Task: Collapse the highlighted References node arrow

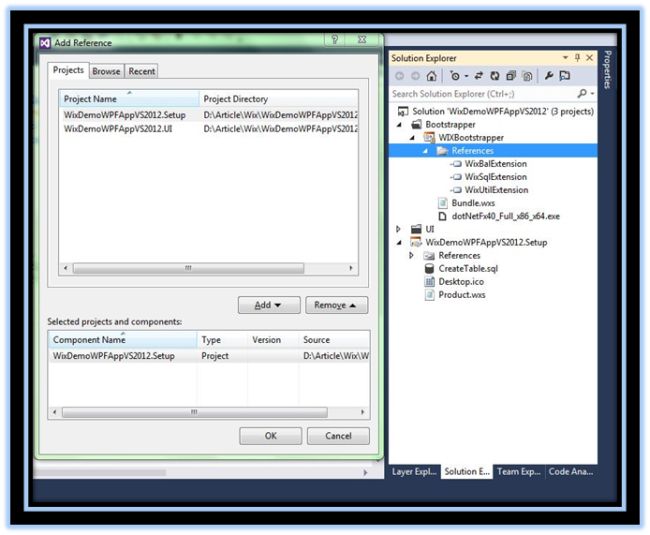Action: click(425, 151)
